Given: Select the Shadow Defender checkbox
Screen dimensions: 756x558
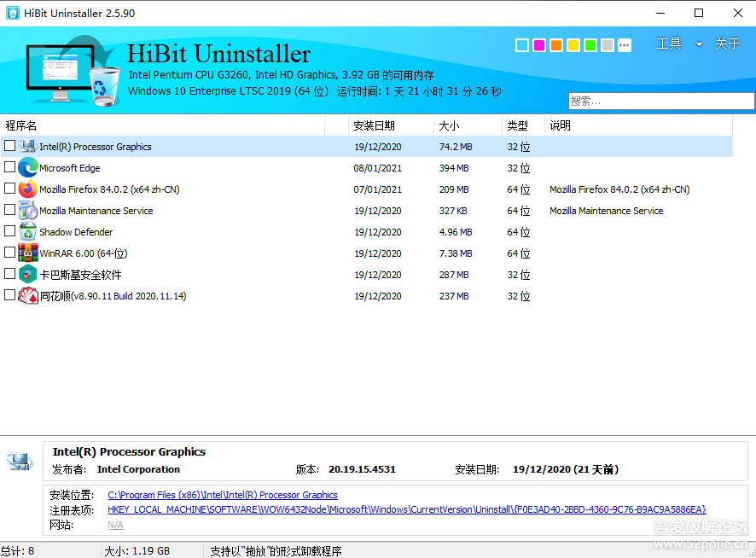Looking at the screenshot, I should click(9, 230).
